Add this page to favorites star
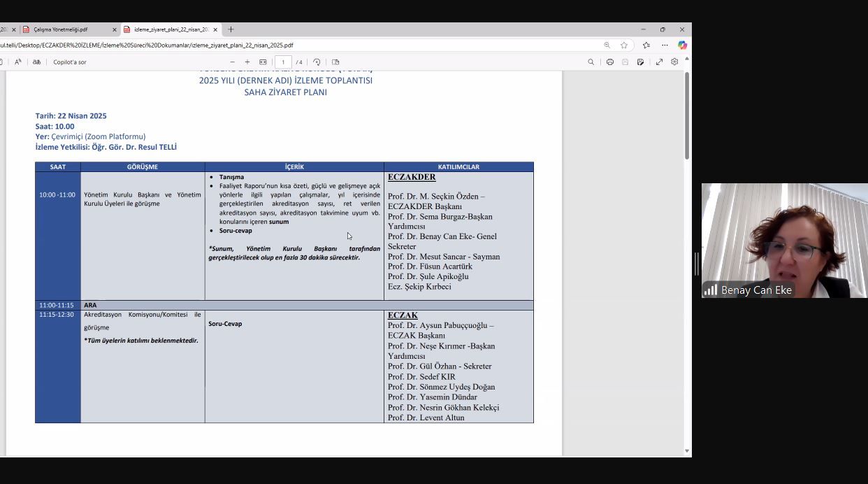The width and height of the screenshot is (868, 484). tap(624, 45)
